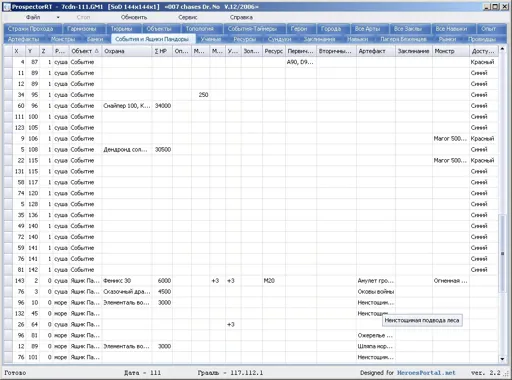Viewport: 512px width, 380px height.
Task: Expand the dropdown arrow next to Файл
Action: (58, 17)
